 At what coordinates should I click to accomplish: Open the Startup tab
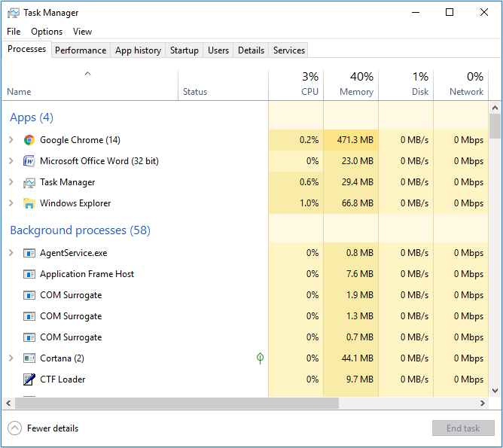click(184, 50)
